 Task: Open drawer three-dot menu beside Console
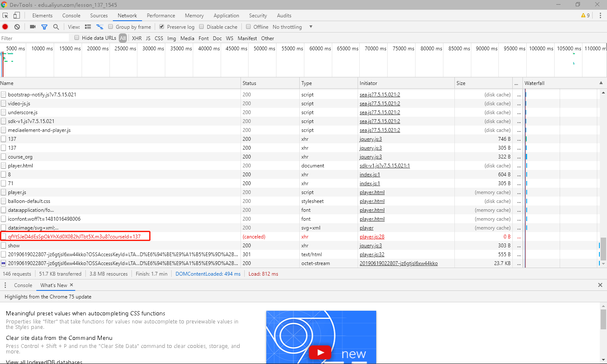[x=5, y=285]
